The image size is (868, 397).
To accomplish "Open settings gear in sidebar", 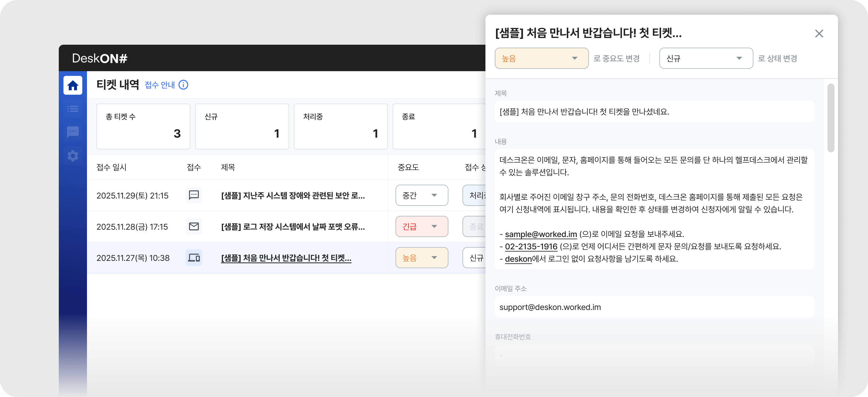I will point(73,156).
